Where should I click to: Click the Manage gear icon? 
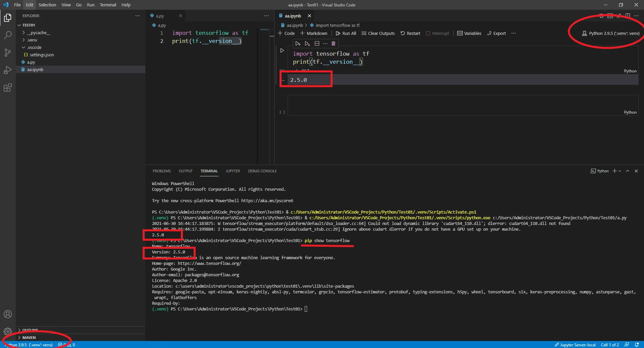point(7,332)
